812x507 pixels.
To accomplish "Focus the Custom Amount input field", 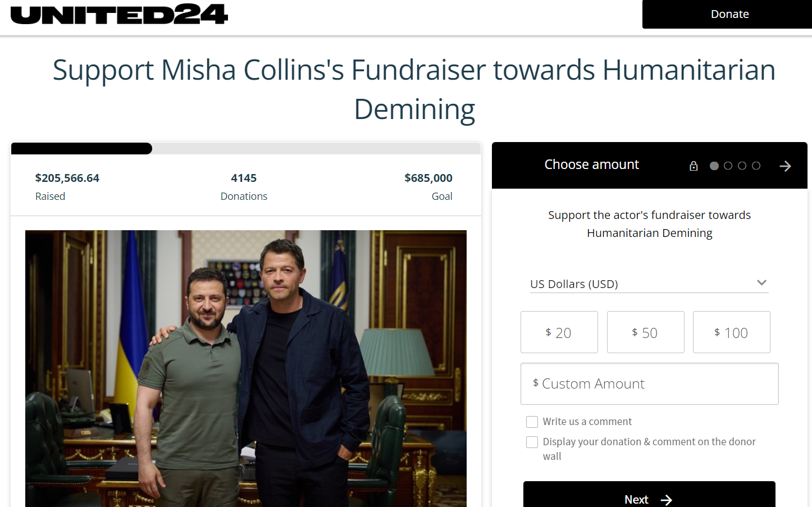I will click(650, 383).
